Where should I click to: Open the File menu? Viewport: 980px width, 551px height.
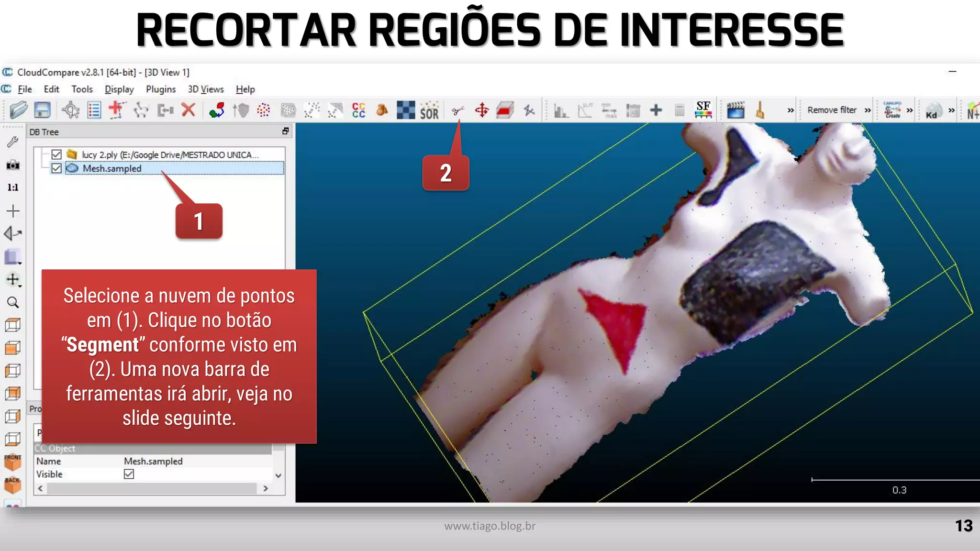click(x=25, y=89)
